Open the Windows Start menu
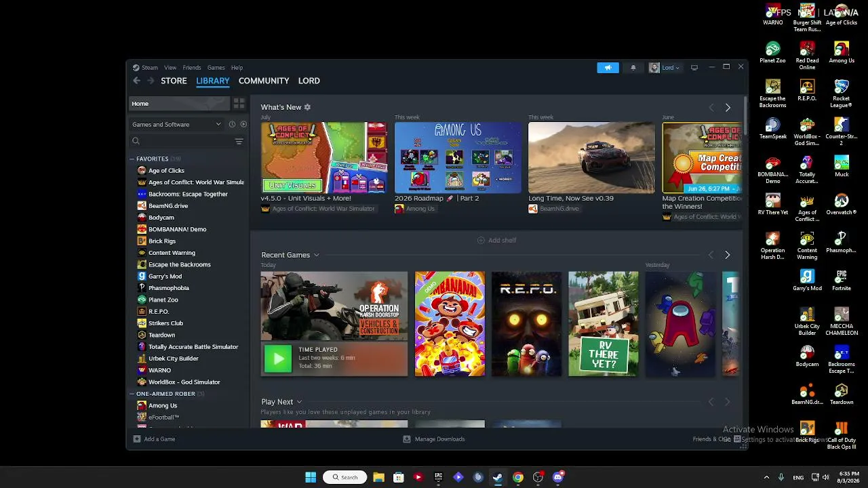The image size is (868, 488). (x=311, y=477)
